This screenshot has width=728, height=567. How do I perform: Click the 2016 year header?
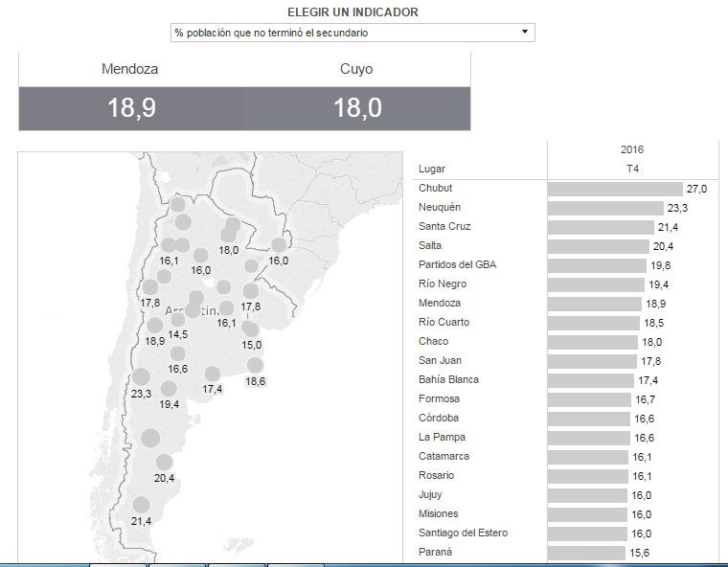pos(632,150)
